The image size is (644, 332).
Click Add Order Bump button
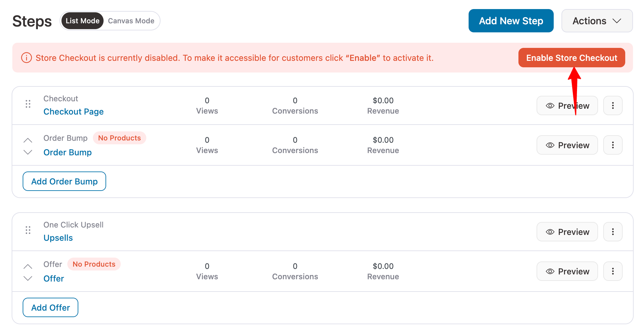(64, 181)
